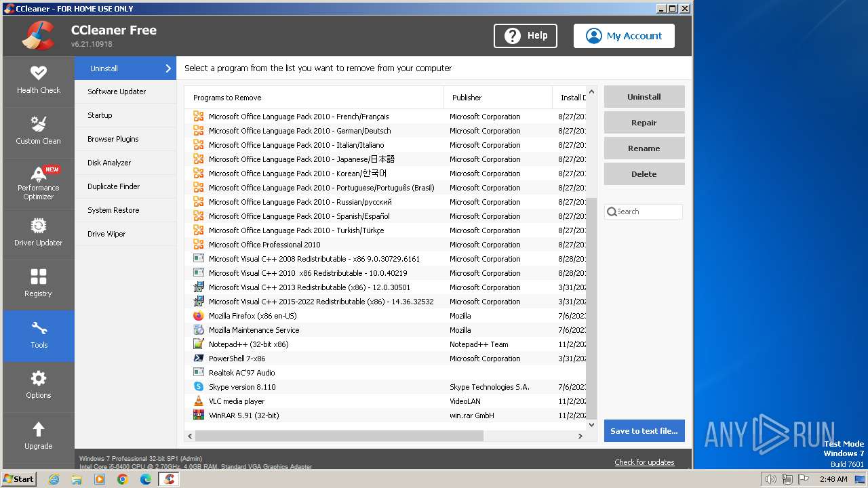Sort by Programs to Remove column

[x=314, y=98]
